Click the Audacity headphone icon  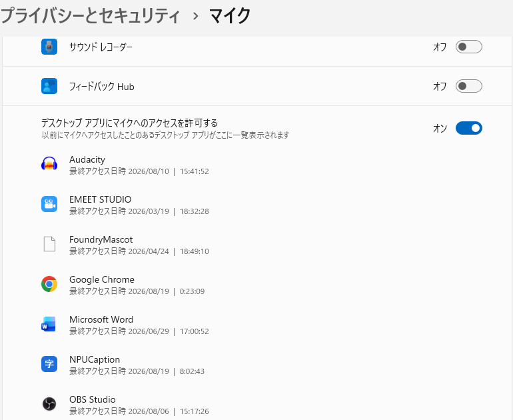[x=49, y=164]
